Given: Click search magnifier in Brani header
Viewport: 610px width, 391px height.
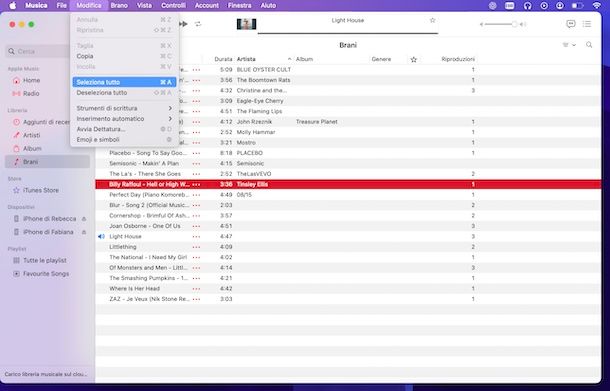Looking at the screenshot, I should 589,45.
